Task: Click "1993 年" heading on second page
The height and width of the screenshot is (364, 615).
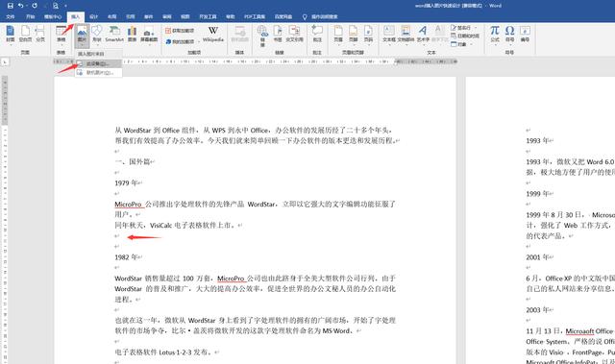Action: click(x=537, y=140)
